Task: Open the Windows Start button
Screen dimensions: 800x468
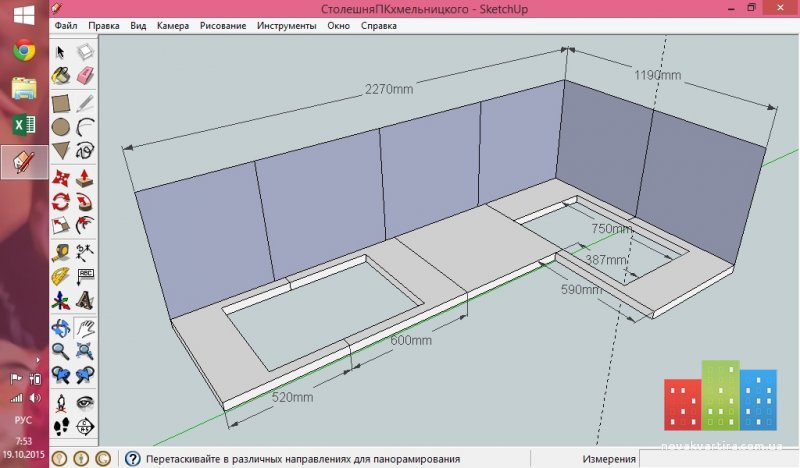Action: pyautogui.click(x=24, y=15)
